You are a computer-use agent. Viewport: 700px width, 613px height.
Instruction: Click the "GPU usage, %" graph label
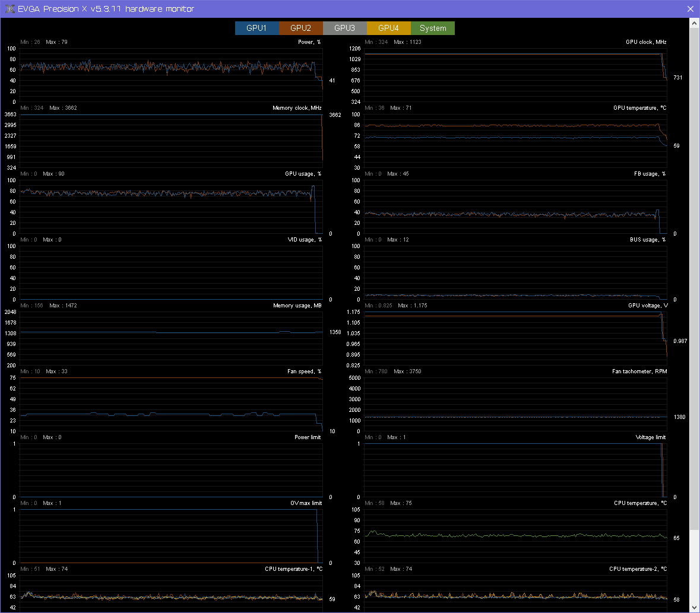303,174
